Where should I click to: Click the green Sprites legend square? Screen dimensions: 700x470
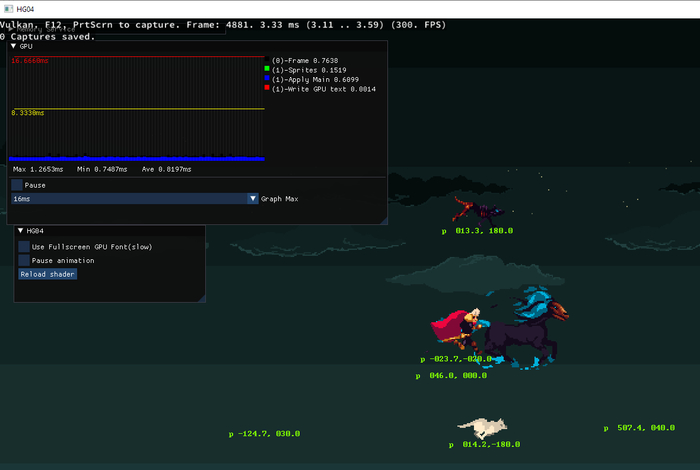pyautogui.click(x=267, y=70)
